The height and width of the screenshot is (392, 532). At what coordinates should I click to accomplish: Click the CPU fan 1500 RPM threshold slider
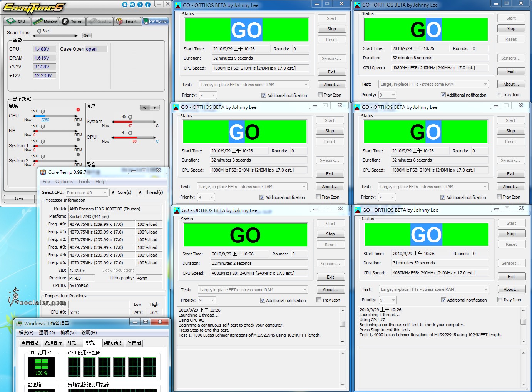click(x=43, y=112)
